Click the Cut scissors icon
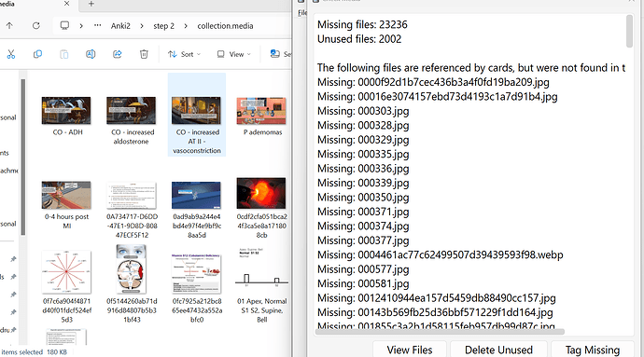This screenshot has height=357, width=644. tap(11, 54)
